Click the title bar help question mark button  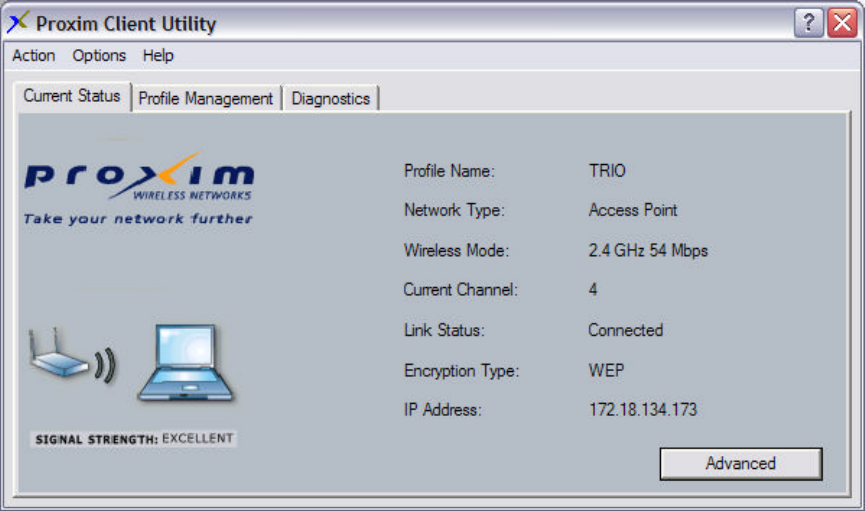coord(809,23)
